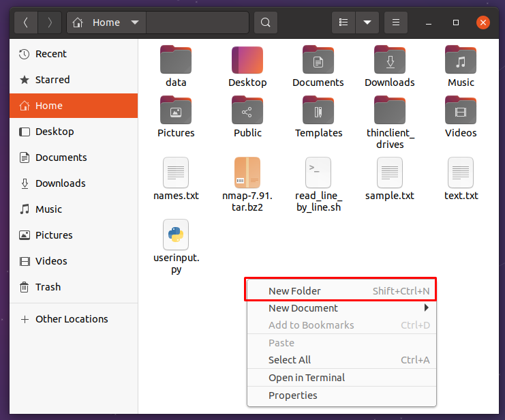Viewport: 505px width, 420px height.
Task: Select the userinput.py Python file
Action: tap(176, 247)
